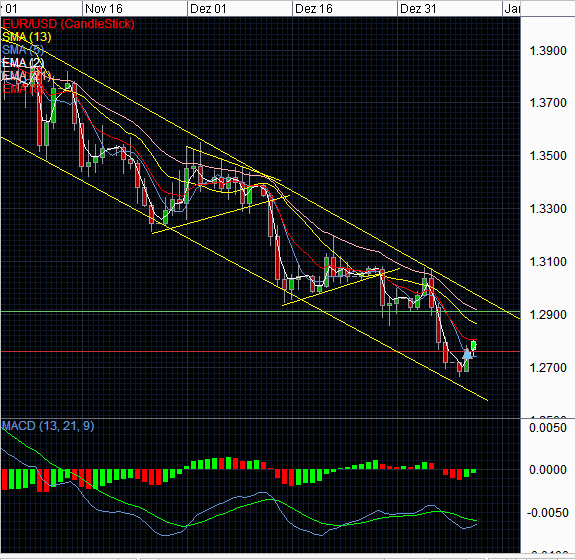Click the 0.0050 MACD axis label
Screen dimensions: 575x560
tap(548, 428)
